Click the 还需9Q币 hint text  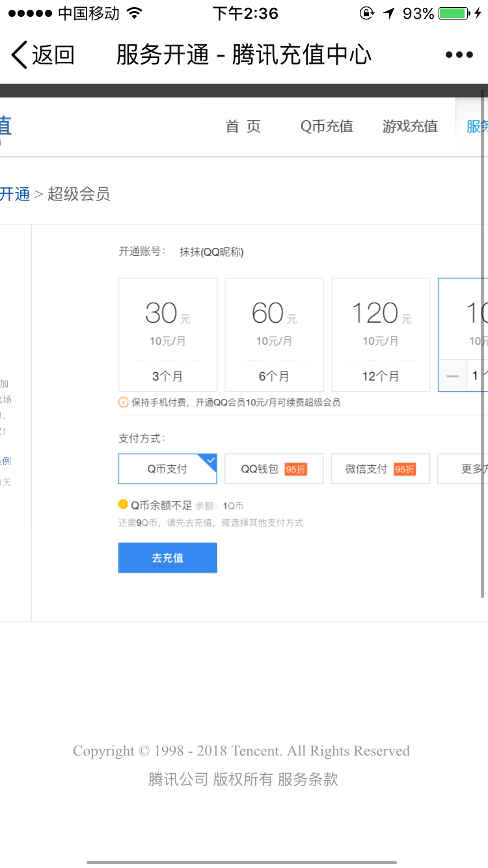(211, 522)
